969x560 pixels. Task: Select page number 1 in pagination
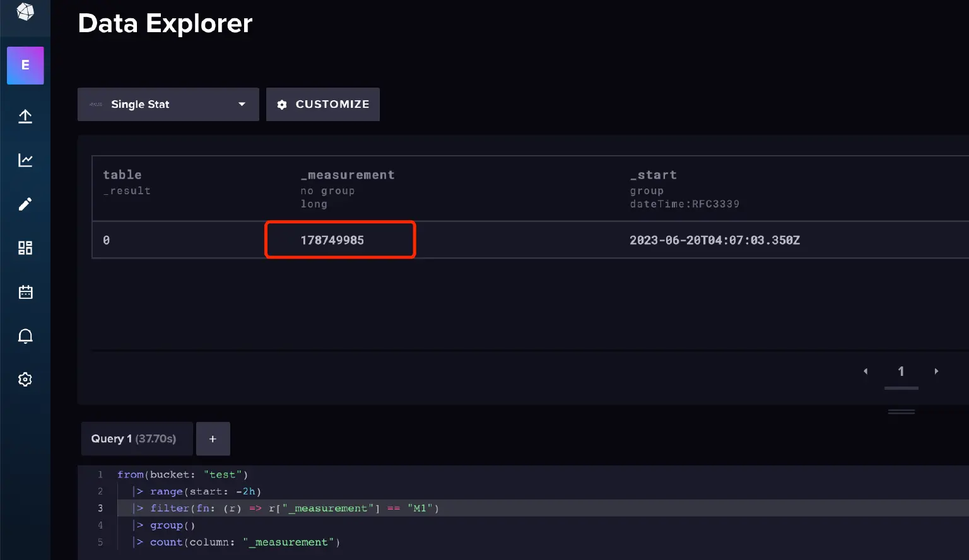point(901,371)
